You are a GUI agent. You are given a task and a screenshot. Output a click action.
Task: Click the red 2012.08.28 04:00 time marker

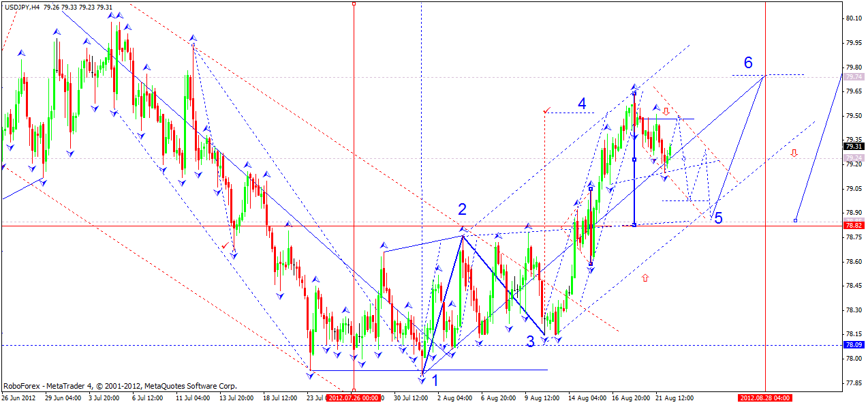click(766, 398)
